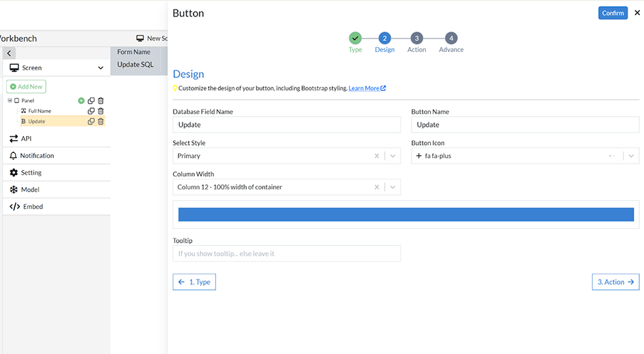Collapse the Screen section
This screenshot has height=354, width=644.
coord(100,68)
